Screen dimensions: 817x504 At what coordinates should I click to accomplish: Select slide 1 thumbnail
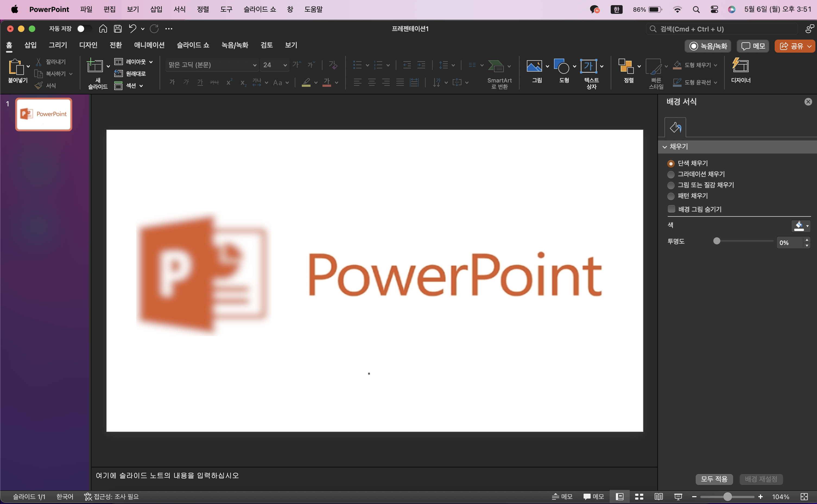(x=44, y=114)
